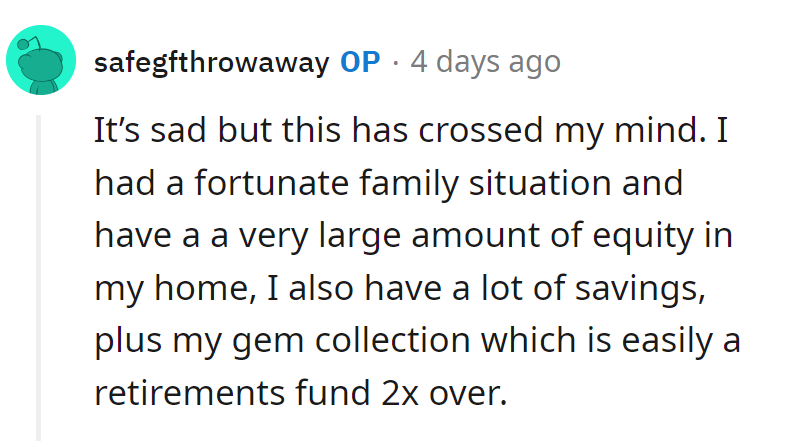The image size is (788, 441).
Task: Click the blue OP badge
Action: [x=360, y=62]
